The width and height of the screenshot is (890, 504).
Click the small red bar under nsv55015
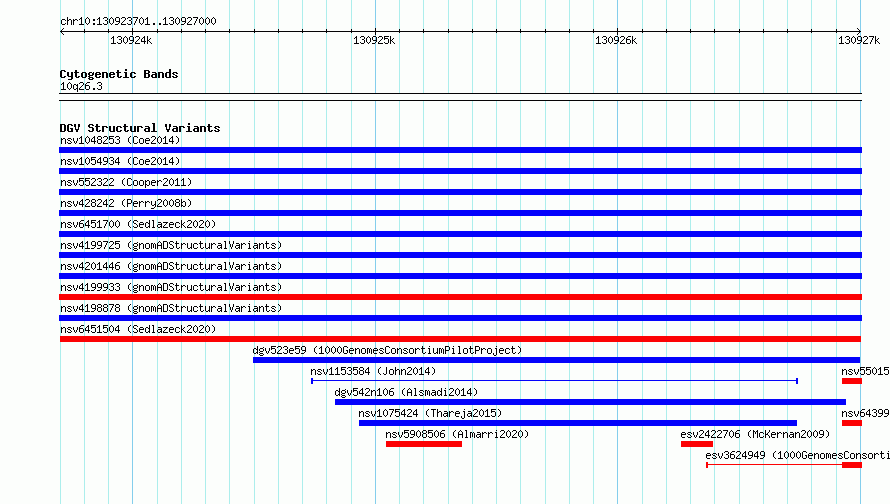[852, 381]
